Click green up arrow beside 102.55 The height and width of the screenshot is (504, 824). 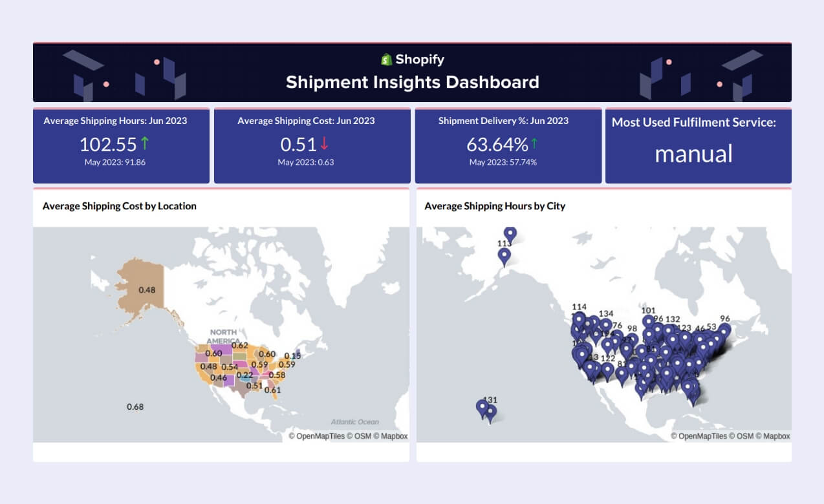[x=145, y=143]
